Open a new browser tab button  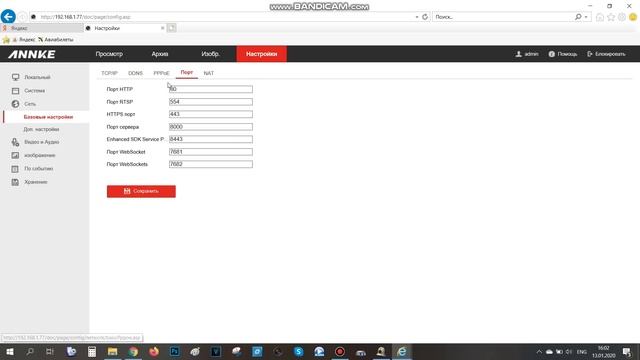tap(172, 28)
